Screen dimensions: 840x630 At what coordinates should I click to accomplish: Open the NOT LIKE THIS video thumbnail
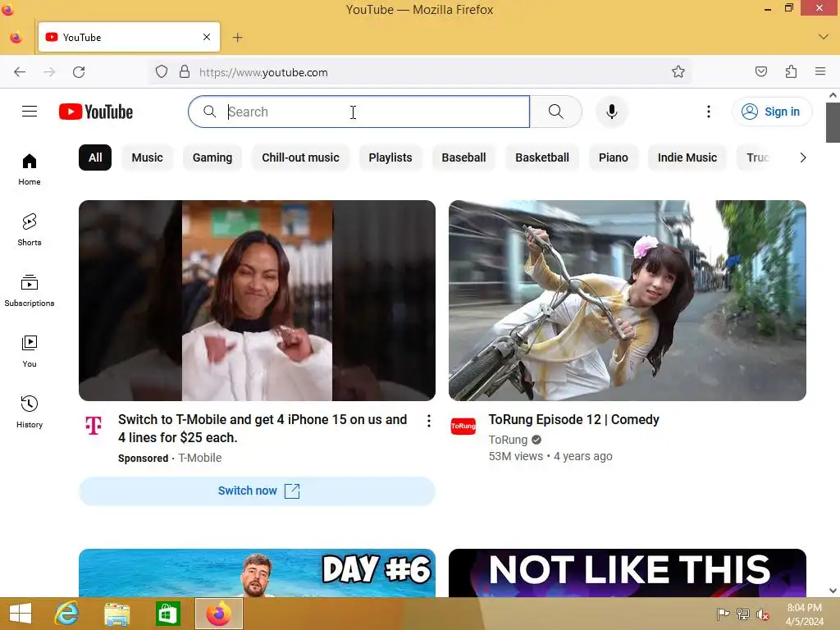click(x=628, y=573)
